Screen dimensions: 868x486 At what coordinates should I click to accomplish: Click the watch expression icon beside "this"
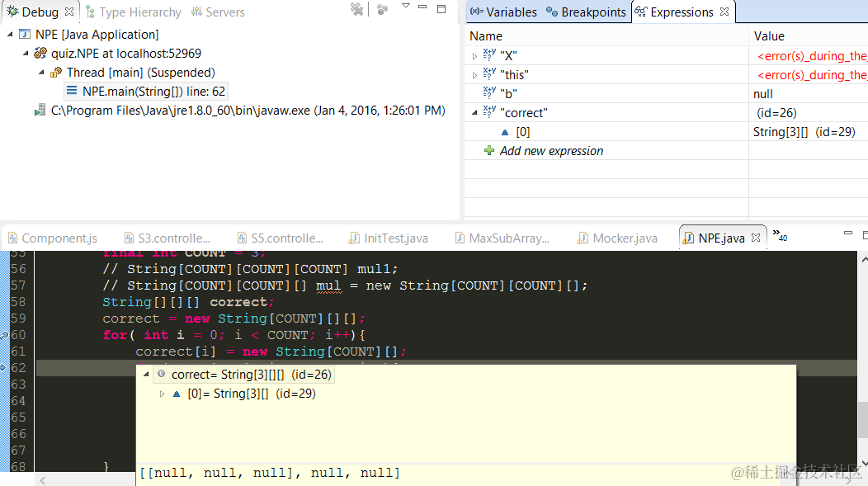click(x=489, y=73)
